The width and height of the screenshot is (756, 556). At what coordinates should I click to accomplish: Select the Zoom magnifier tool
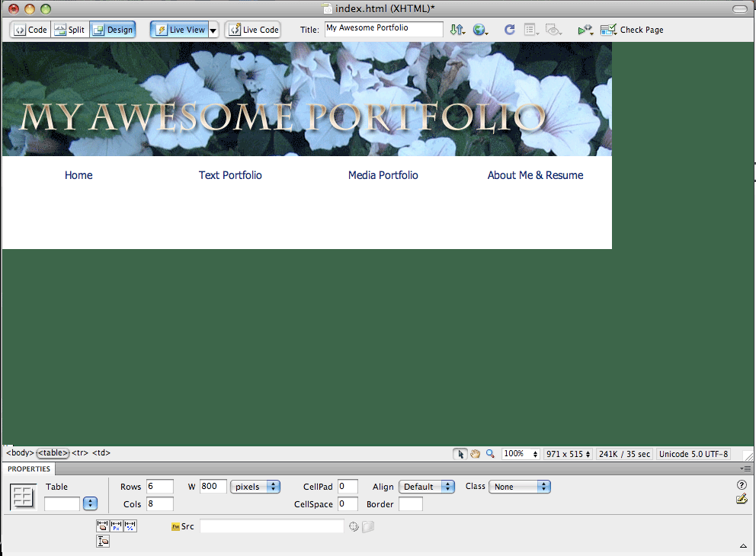tap(490, 454)
